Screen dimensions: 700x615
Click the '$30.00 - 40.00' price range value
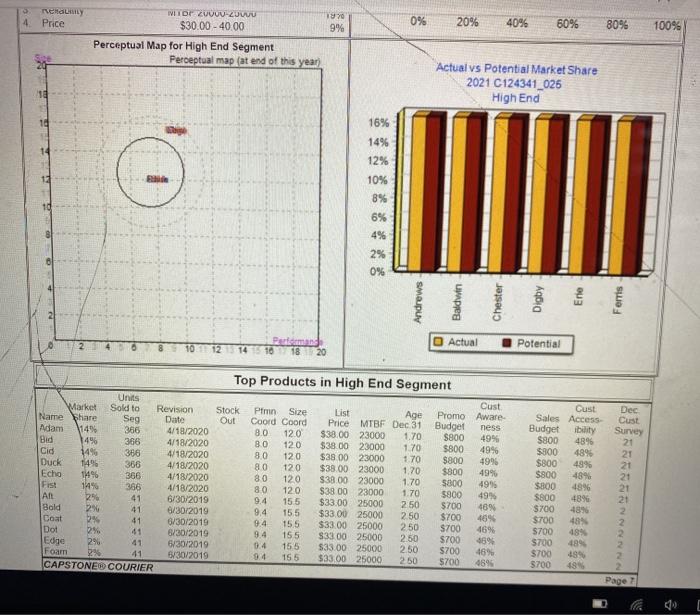tap(212, 26)
